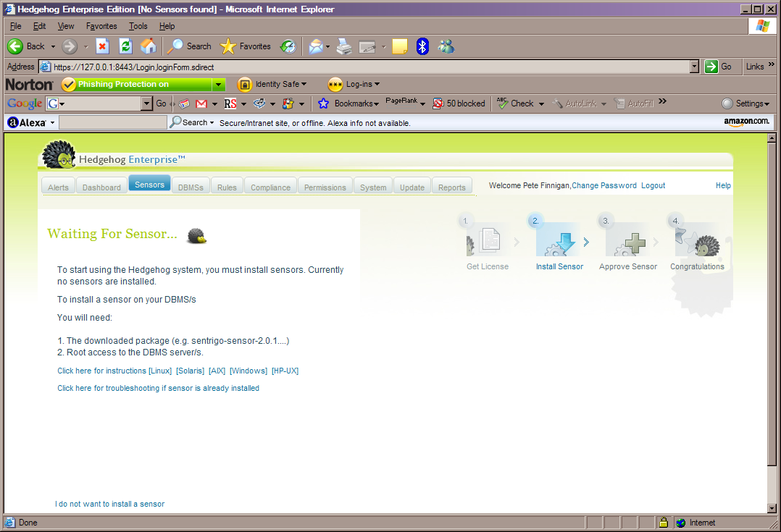781x532 pixels.
Task: Expand the address bar dropdown
Action: pyautogui.click(x=694, y=66)
